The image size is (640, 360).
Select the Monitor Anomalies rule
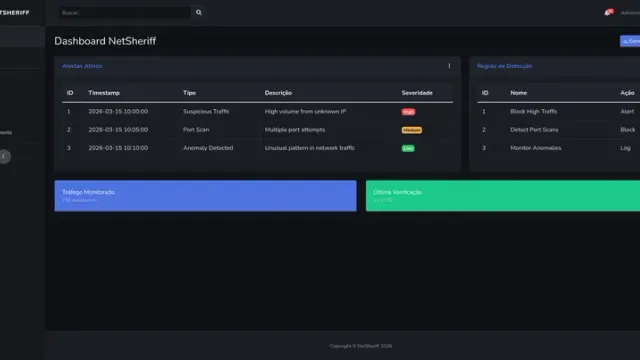[536, 148]
